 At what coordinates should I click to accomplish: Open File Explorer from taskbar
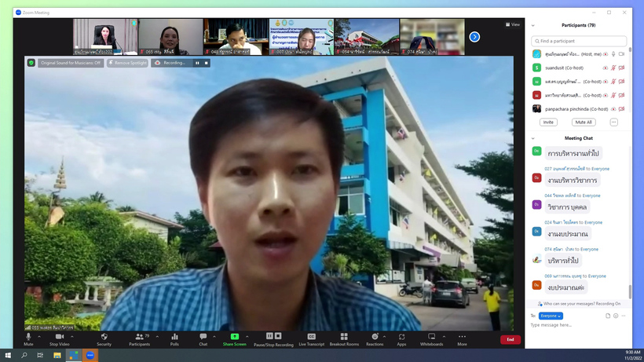coord(57,355)
